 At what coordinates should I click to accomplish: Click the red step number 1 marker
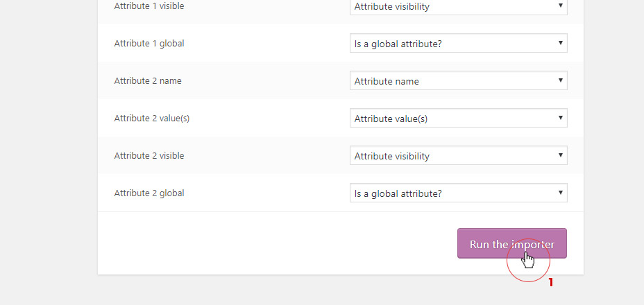(x=551, y=283)
